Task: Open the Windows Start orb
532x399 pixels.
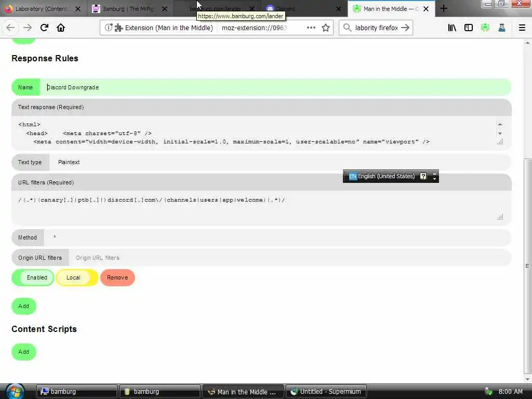Action: 15,391
